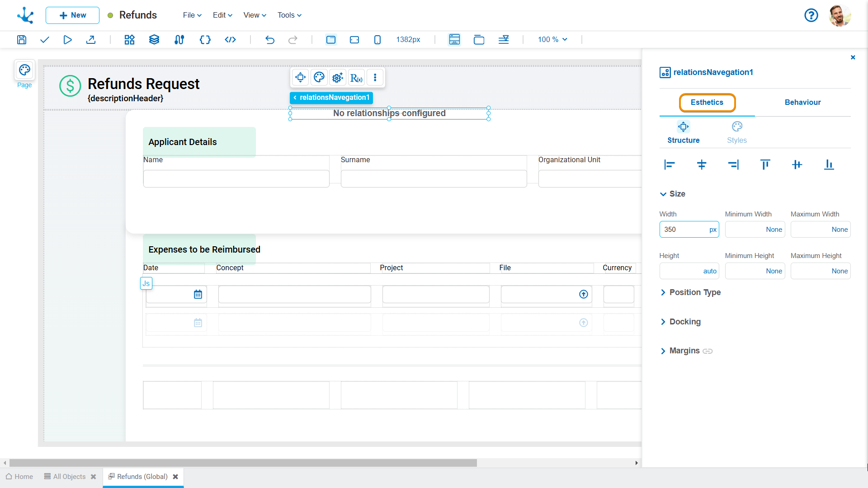Expand the Position Type section
The height and width of the screenshot is (488, 868).
(x=695, y=292)
